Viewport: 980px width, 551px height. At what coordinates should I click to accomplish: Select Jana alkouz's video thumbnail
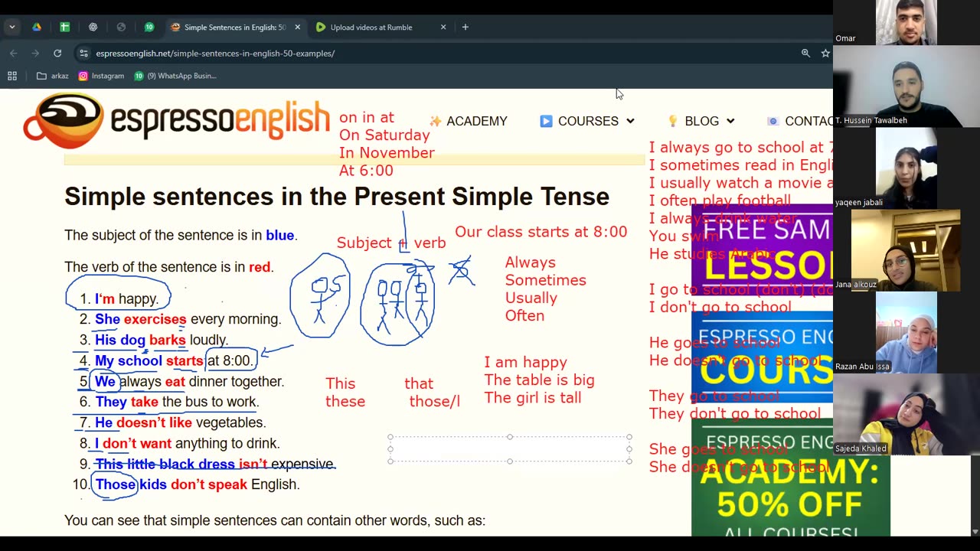906,251
